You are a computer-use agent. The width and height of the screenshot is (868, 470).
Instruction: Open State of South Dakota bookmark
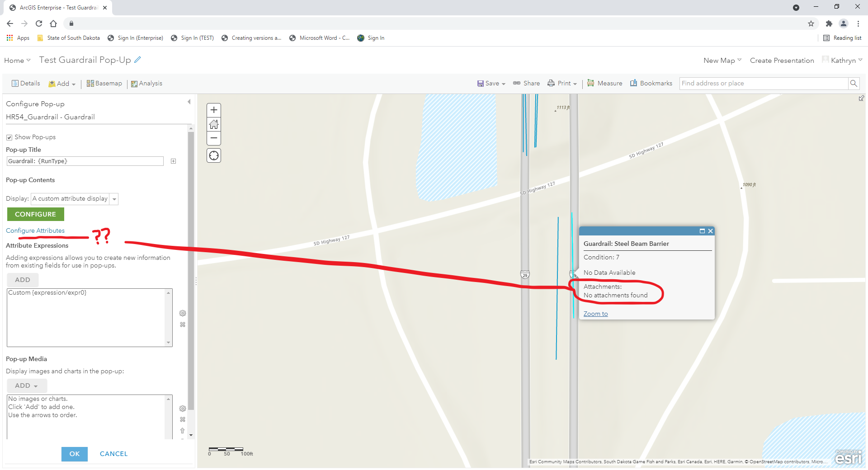[x=69, y=38]
